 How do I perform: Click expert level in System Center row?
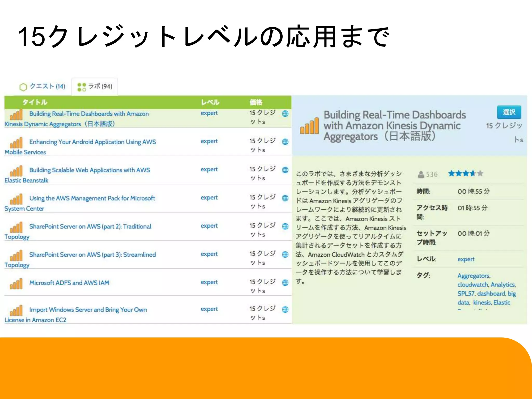pyautogui.click(x=209, y=198)
